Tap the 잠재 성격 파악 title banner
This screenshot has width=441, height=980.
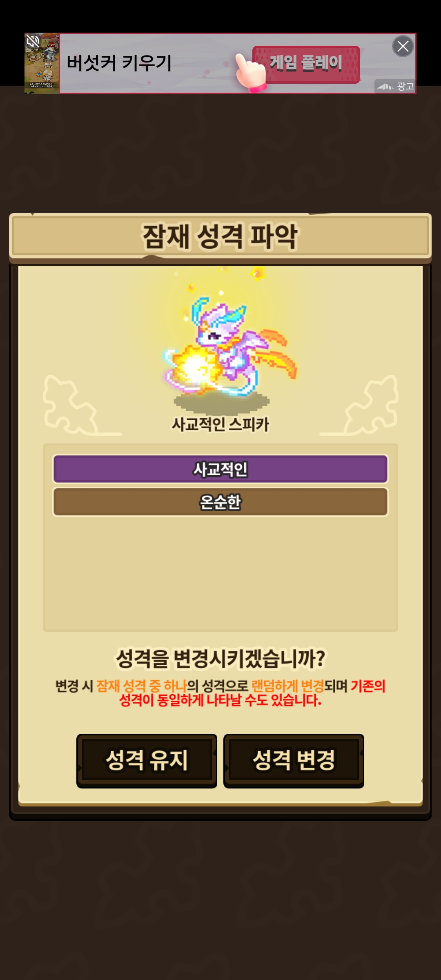click(220, 236)
